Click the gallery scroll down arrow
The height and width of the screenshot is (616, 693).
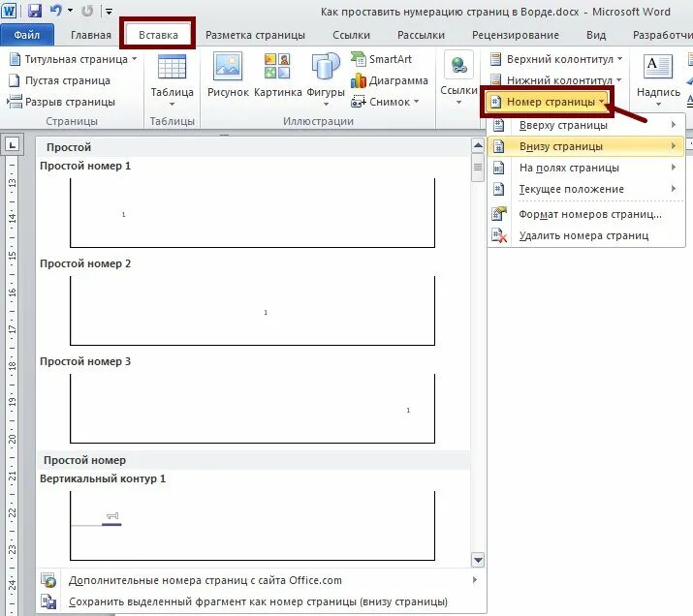(478, 560)
